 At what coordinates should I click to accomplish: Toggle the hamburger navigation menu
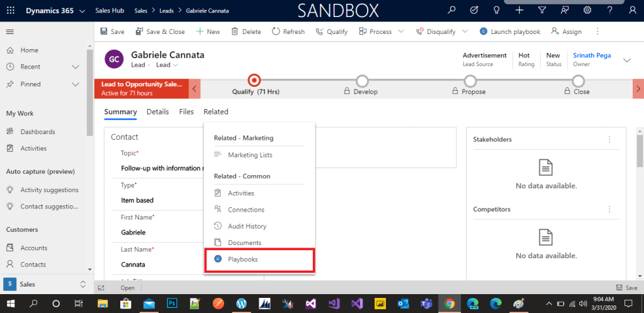pyautogui.click(x=10, y=31)
